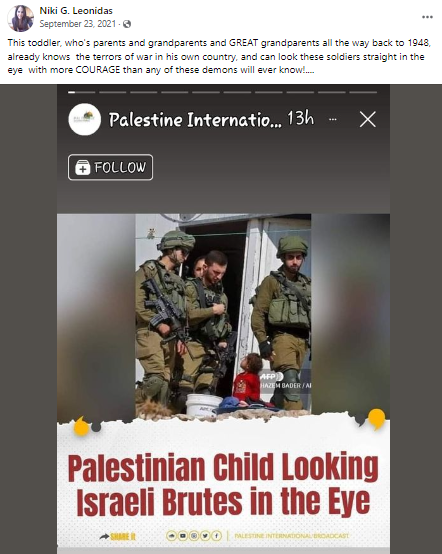Open the story three-dot options menu

(x=332, y=119)
